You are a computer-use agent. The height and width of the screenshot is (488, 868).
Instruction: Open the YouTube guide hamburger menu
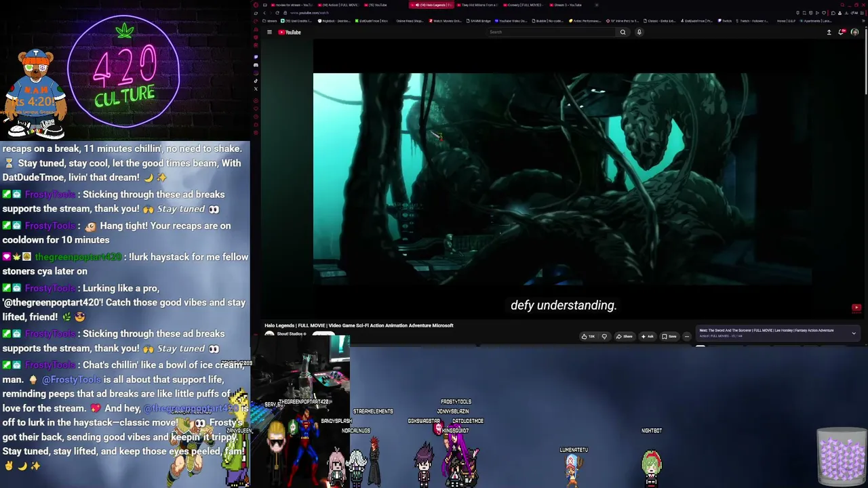(269, 32)
